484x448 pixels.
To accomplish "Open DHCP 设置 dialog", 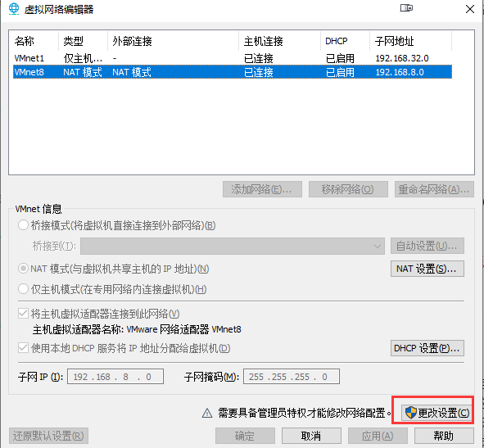I will tap(427, 348).
